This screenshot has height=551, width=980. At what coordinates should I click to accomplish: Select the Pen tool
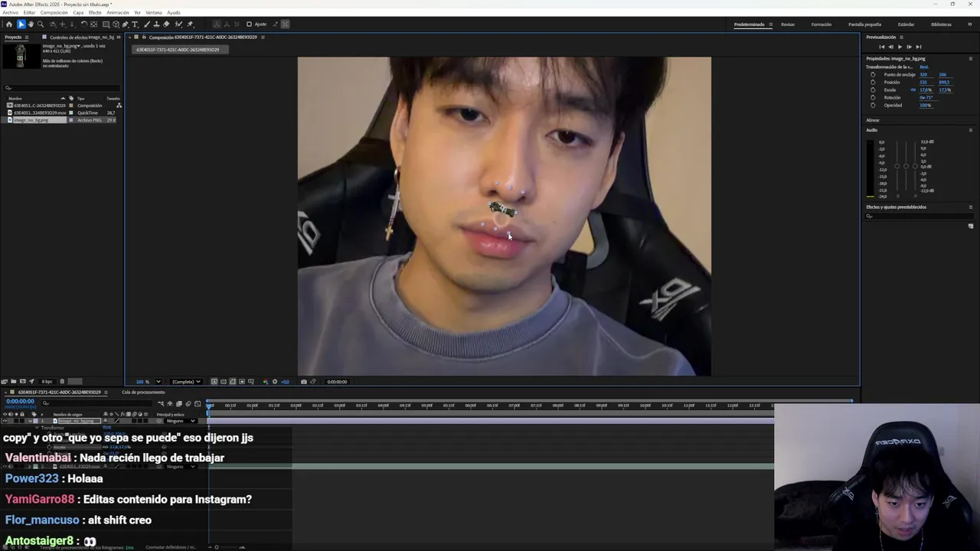point(125,24)
